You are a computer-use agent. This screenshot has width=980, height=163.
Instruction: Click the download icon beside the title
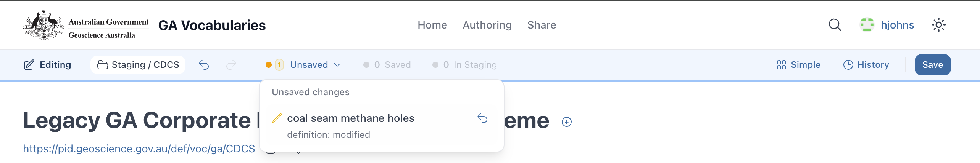[x=567, y=122]
